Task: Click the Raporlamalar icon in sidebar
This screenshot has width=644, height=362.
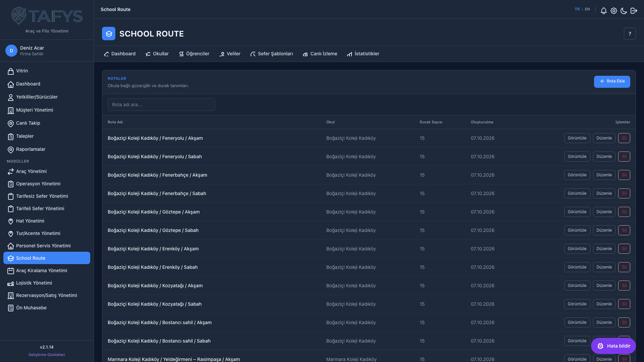Action: pyautogui.click(x=11, y=149)
